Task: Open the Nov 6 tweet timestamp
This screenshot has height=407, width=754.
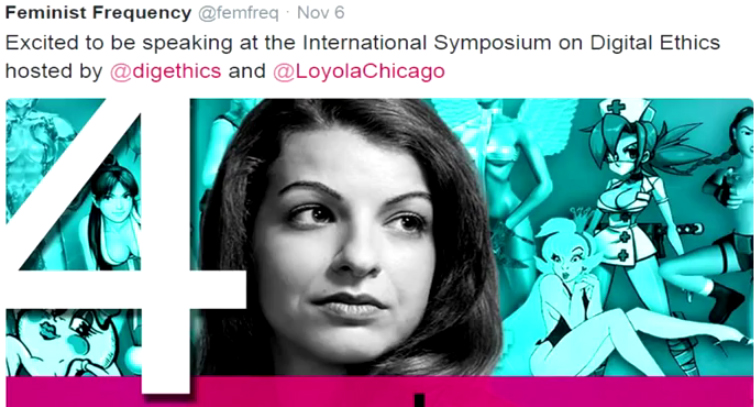Action: coord(320,13)
